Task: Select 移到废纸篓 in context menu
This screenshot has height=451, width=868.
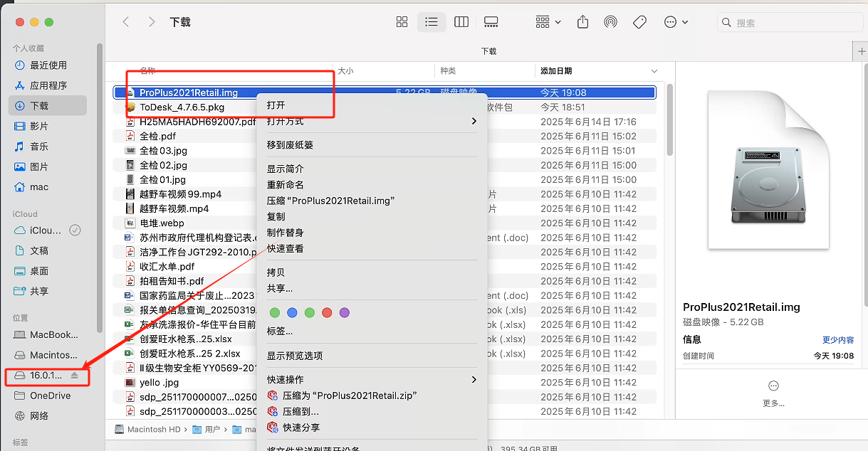Action: [290, 144]
